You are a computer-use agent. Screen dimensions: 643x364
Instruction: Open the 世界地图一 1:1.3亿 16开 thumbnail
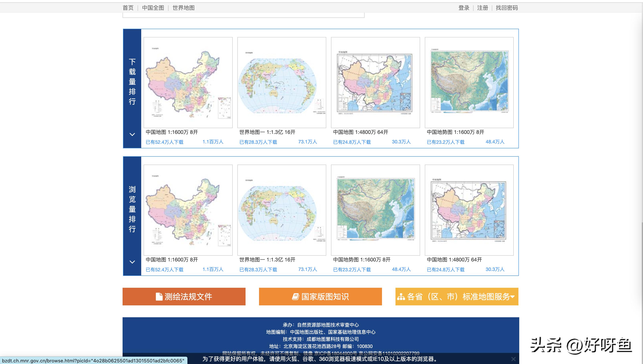pyautogui.click(x=282, y=83)
